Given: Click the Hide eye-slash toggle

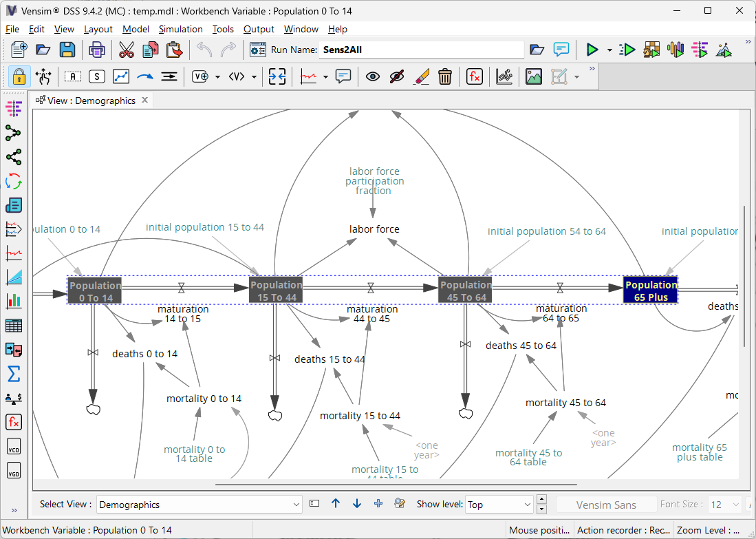Looking at the screenshot, I should coord(396,76).
